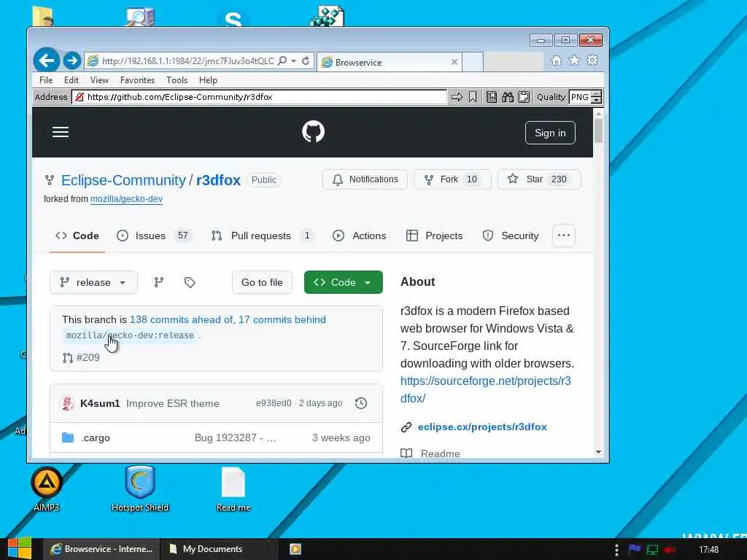Open the eclipse.cx/projects/r3dfox link
Viewport: 747px width, 560px height.
pyautogui.click(x=482, y=427)
